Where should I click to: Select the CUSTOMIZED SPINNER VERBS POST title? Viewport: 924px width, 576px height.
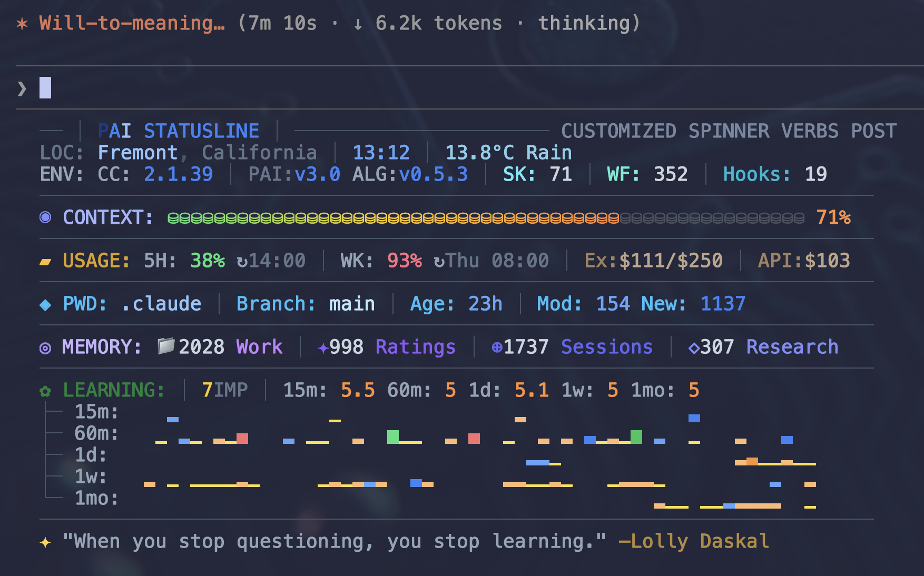coord(729,131)
